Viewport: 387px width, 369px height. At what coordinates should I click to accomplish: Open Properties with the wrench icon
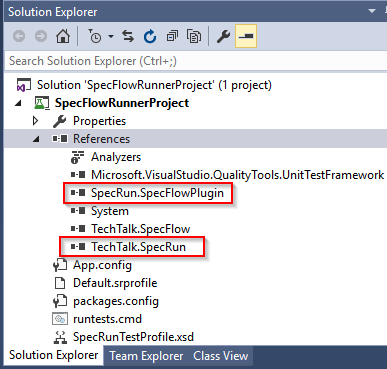tap(223, 36)
